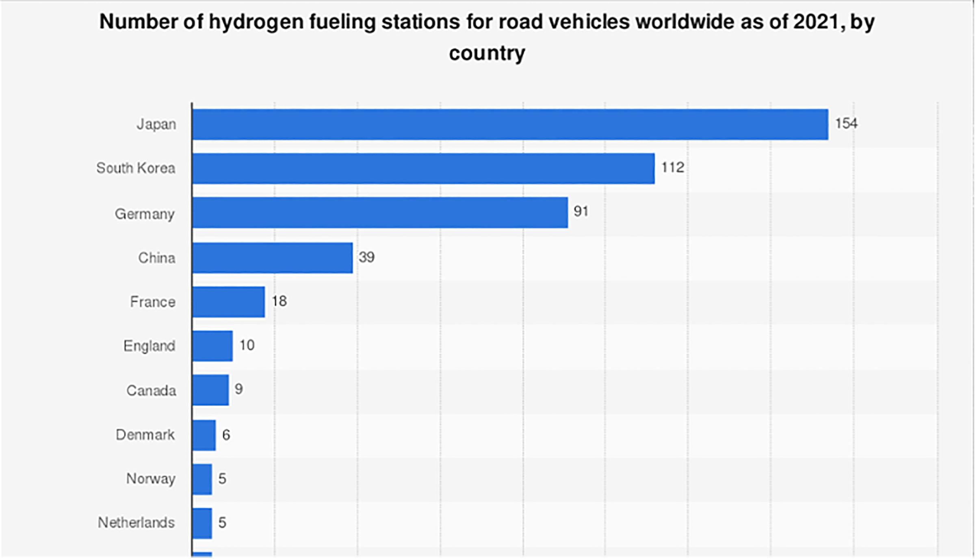Click the value 18 next to France
This screenshot has height=560, width=975.
click(x=279, y=301)
